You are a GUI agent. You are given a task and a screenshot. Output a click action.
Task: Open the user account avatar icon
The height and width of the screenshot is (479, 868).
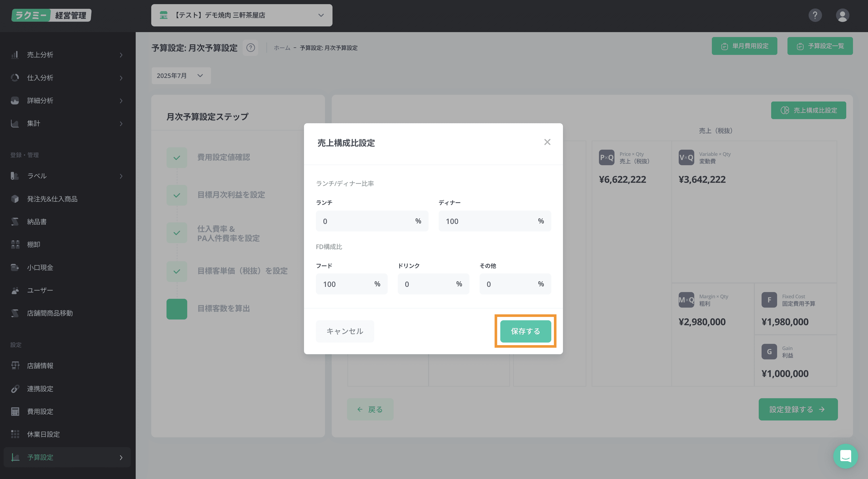842,15
